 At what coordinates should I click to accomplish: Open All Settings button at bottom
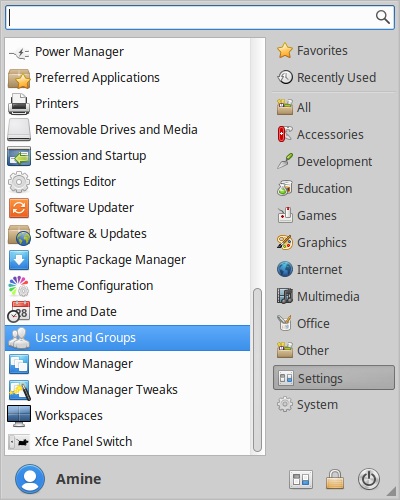pos(301,479)
